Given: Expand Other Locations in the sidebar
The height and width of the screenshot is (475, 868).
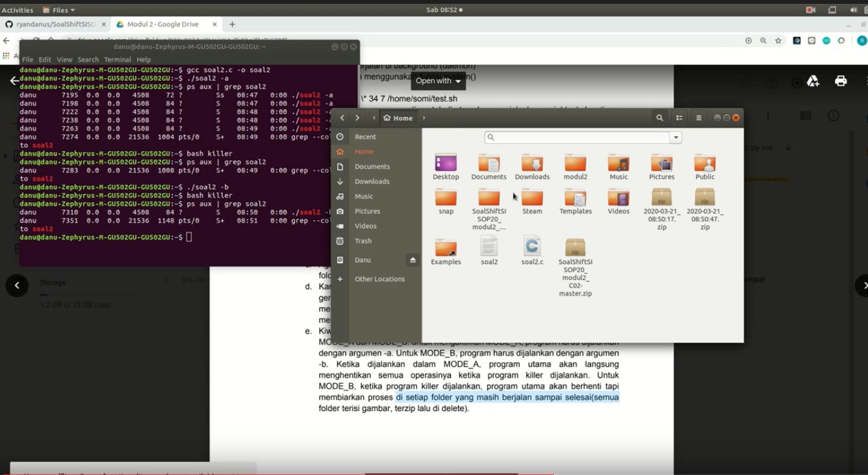Looking at the screenshot, I should 379,279.
